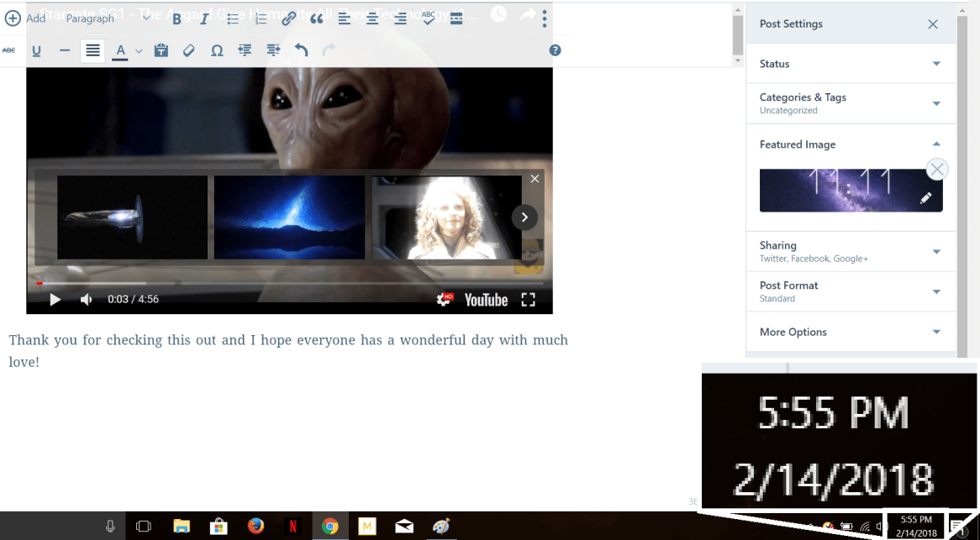Insert special character with the omega icon
The height and width of the screenshot is (540, 980).
point(217,50)
